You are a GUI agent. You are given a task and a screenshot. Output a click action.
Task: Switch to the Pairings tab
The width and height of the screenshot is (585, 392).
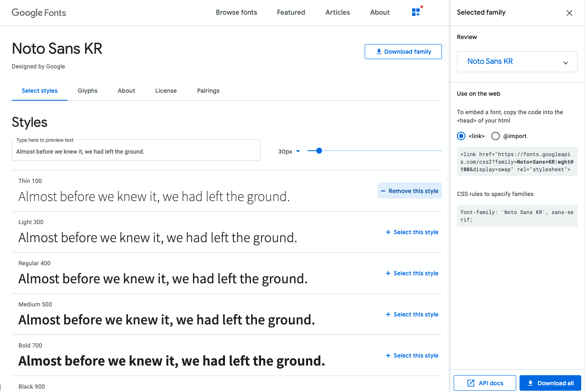(x=208, y=91)
